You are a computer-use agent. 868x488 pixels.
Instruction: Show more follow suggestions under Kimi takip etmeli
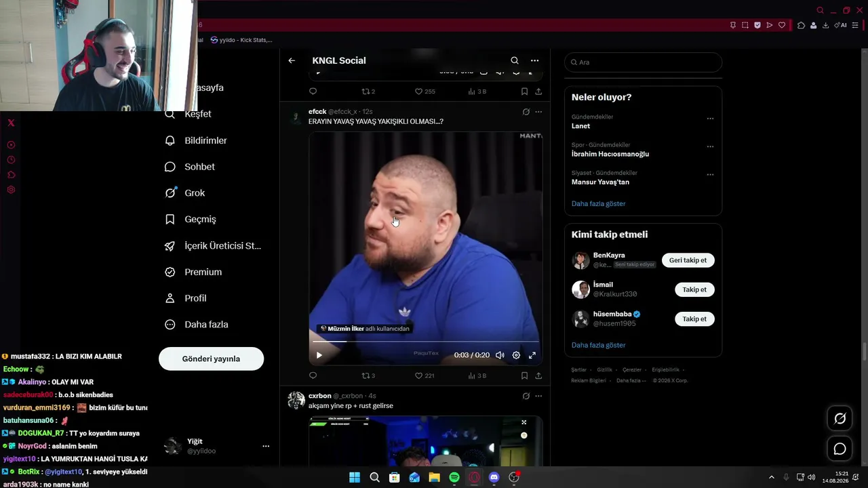tap(598, 345)
